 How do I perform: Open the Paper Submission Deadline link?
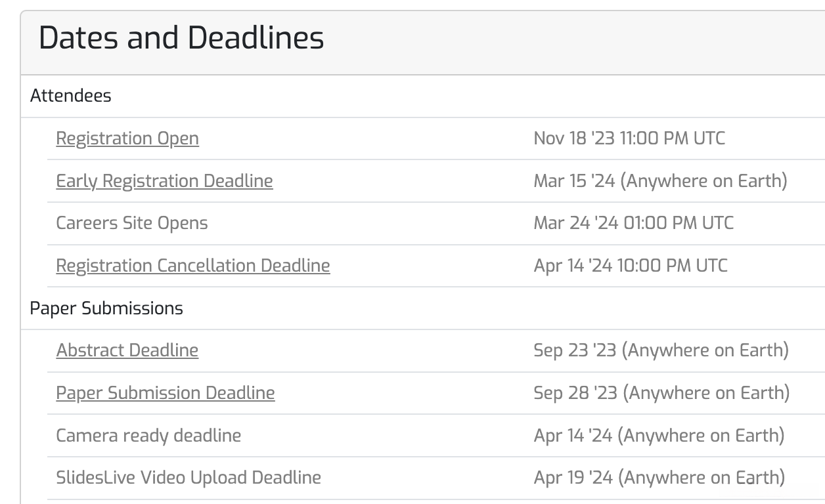click(166, 393)
